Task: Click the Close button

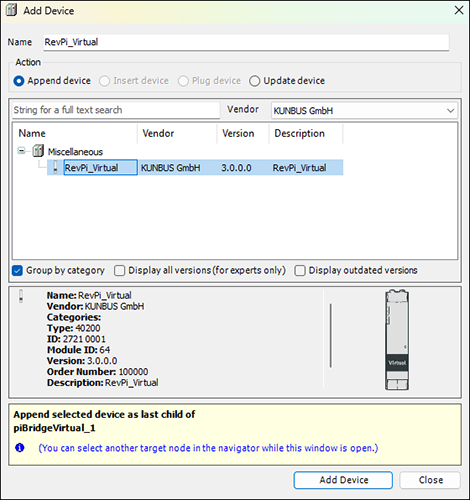Action: tap(430, 480)
